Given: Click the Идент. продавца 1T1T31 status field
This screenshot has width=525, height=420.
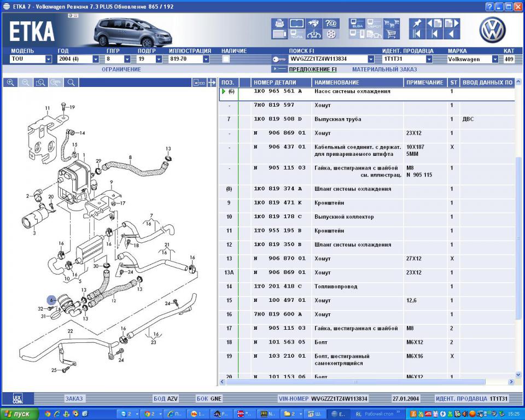Looking at the screenshot, I should point(471,399).
